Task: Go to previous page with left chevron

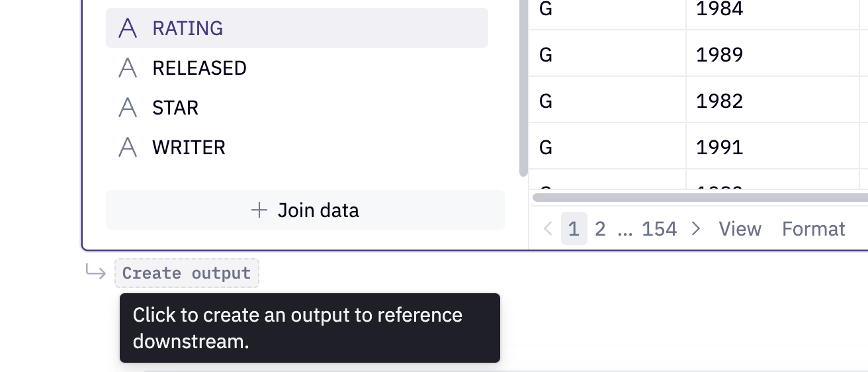Action: click(548, 229)
